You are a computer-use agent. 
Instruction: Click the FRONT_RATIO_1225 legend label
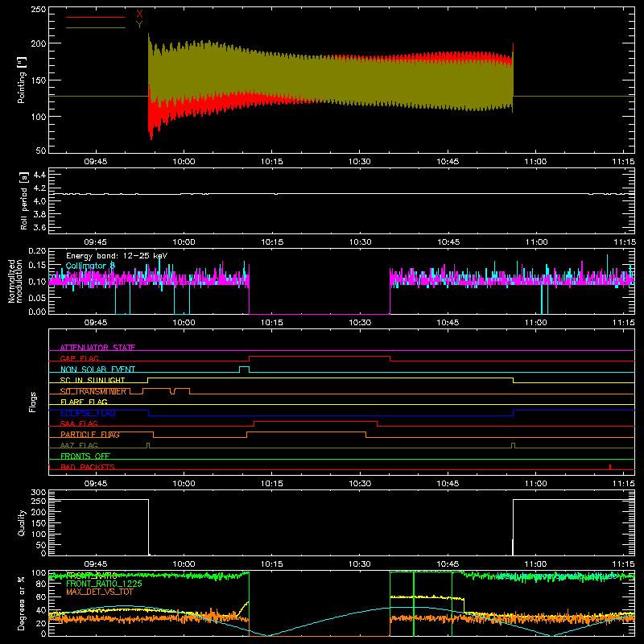tap(104, 584)
